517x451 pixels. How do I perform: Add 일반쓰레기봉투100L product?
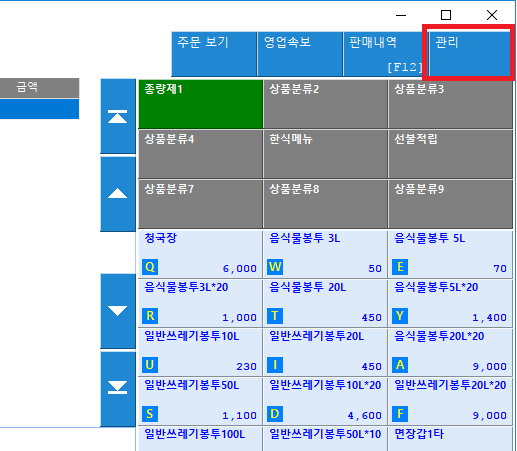coord(201,439)
